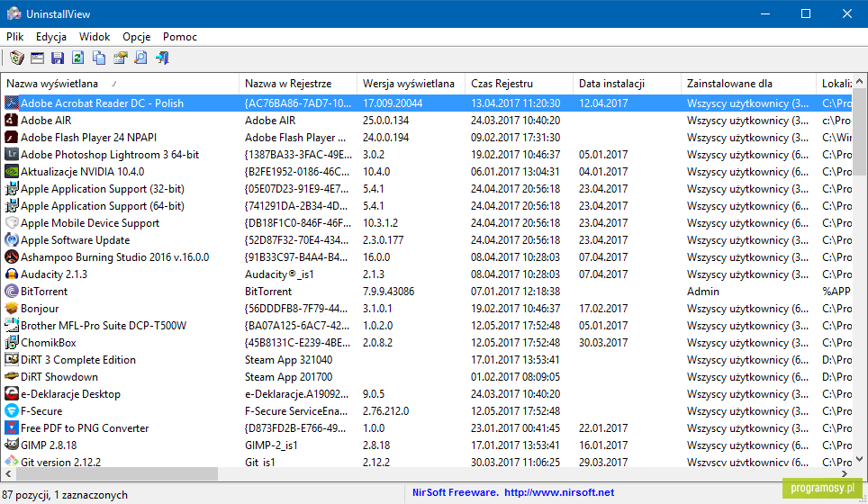Select the Apple Application Support (64-bit) row
Image resolution: width=868 pixels, height=504 pixels.
(427, 206)
